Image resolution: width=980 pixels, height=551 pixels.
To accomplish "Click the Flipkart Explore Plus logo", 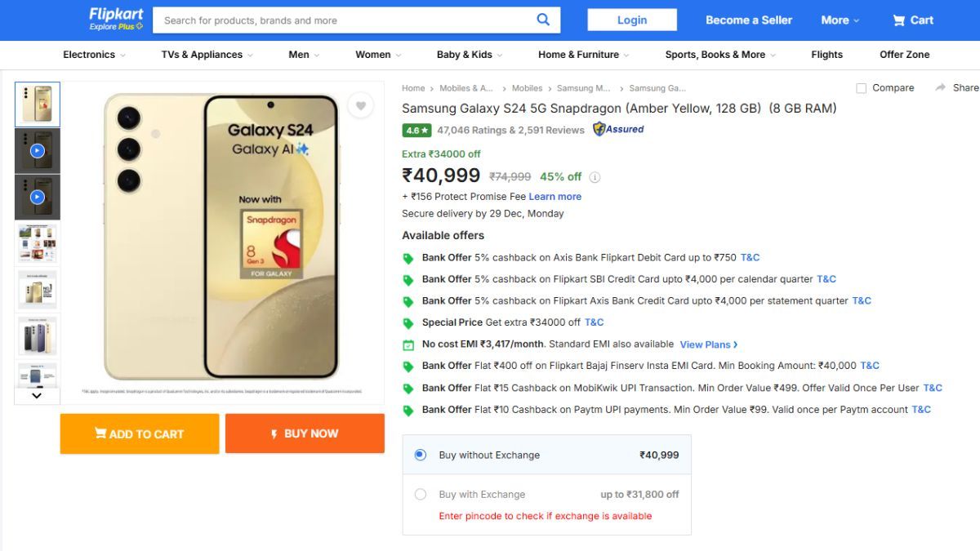I will (116, 20).
